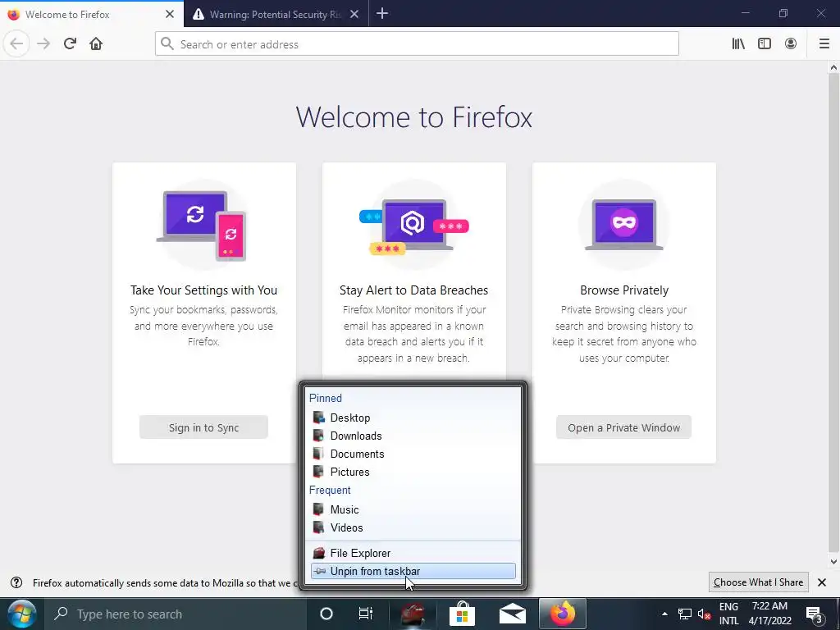
Task: Click Open a Private Window button
Action: 623,427
